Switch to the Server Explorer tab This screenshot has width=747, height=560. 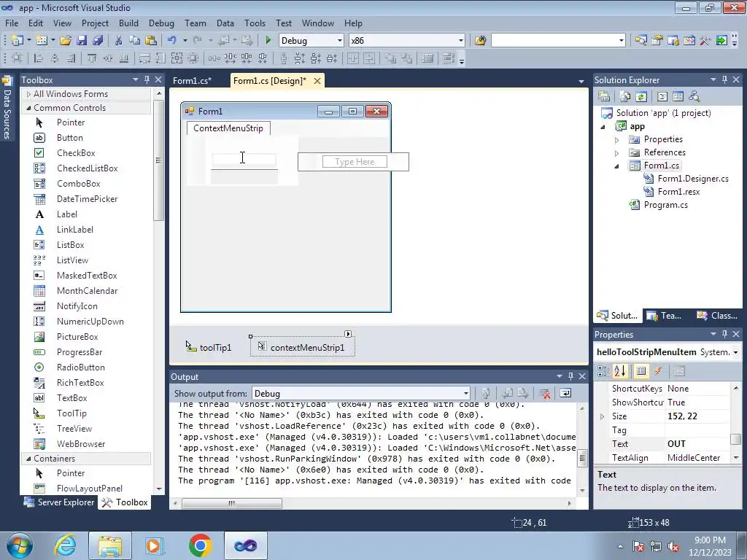click(x=59, y=502)
